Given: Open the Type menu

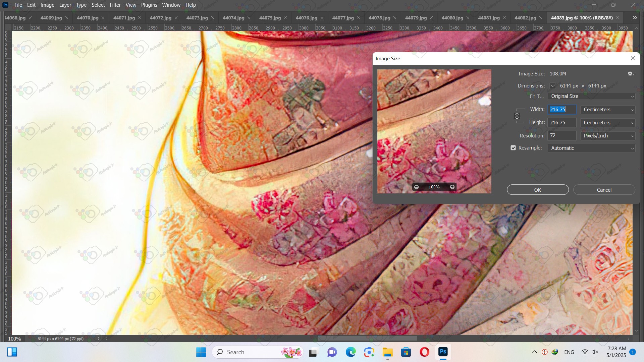Looking at the screenshot, I should (x=81, y=5).
